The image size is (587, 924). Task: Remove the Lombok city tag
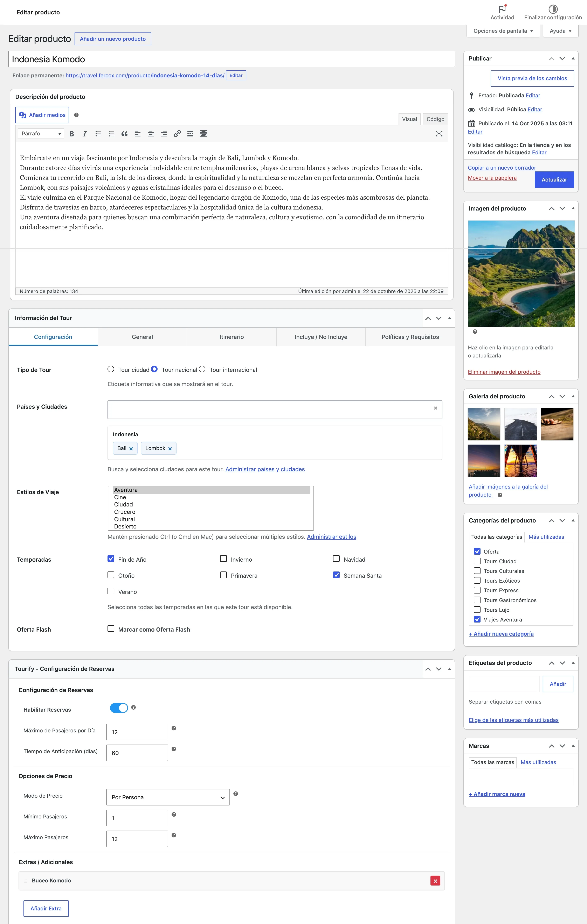coord(170,449)
